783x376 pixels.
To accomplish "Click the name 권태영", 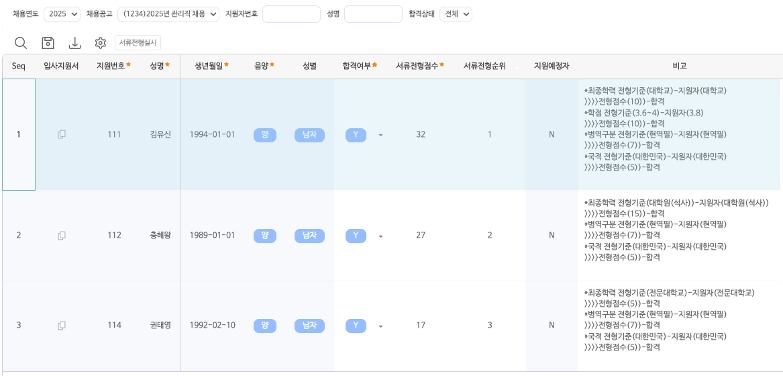I will (x=160, y=326).
